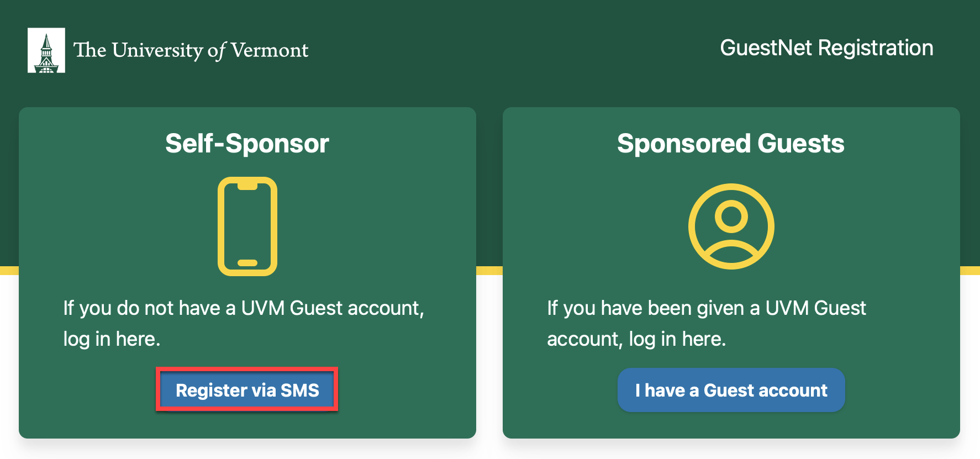Viewport: 980px width, 459px height.
Task: Click the word Vermont in the header wordmark
Action: coord(270,50)
